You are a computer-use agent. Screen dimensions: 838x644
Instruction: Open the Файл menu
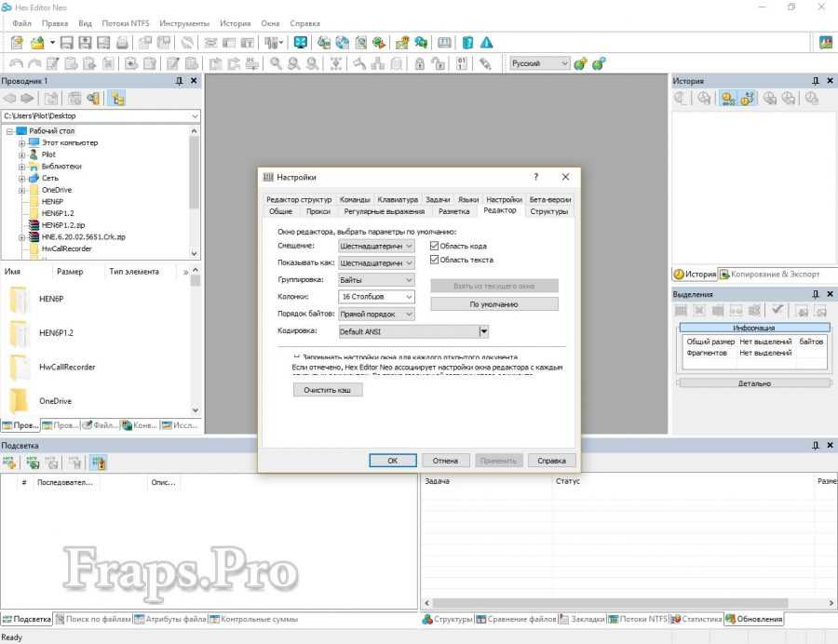click(22, 23)
